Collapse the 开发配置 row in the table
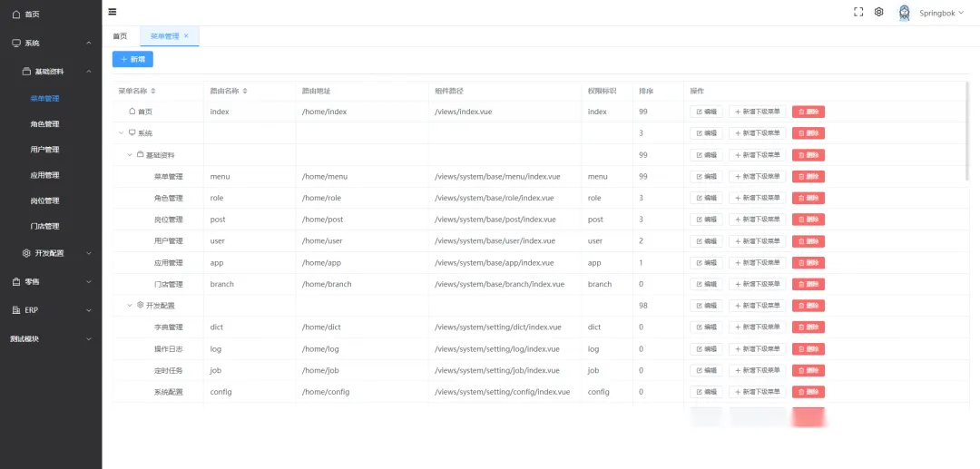 coord(130,306)
